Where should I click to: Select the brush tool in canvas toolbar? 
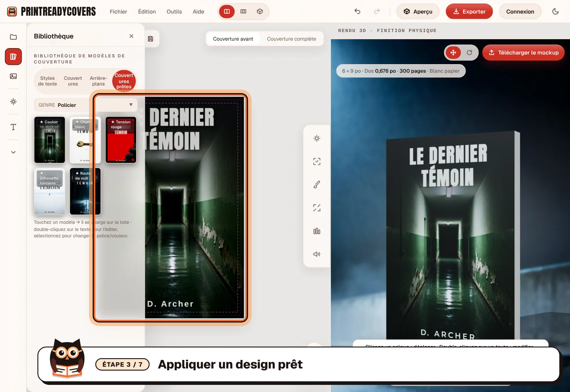click(x=317, y=185)
